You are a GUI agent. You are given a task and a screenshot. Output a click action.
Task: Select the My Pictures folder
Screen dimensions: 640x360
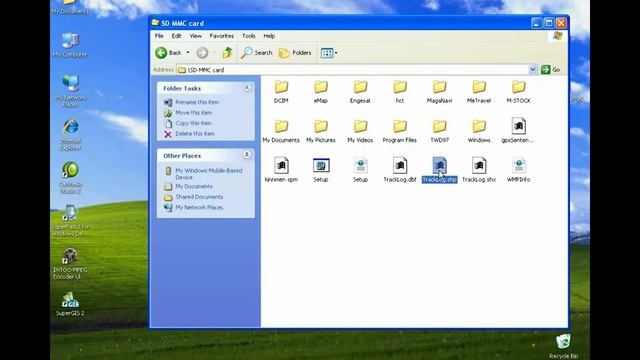coord(321,131)
